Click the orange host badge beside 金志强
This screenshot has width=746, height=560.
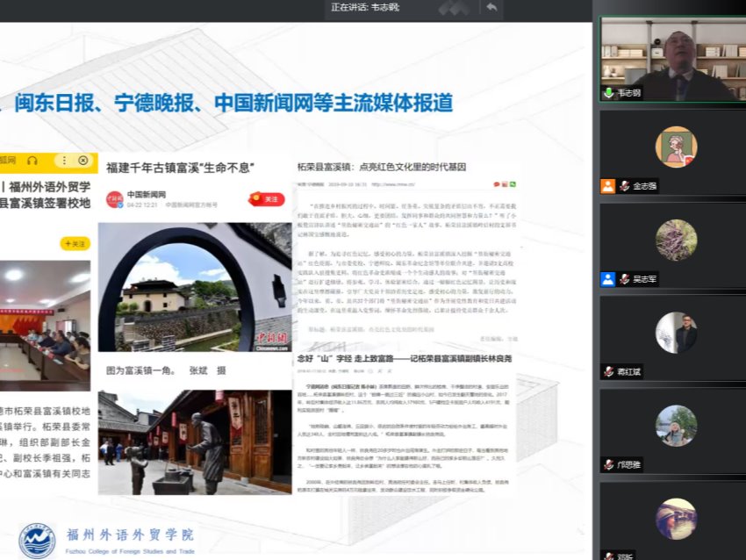pos(607,186)
